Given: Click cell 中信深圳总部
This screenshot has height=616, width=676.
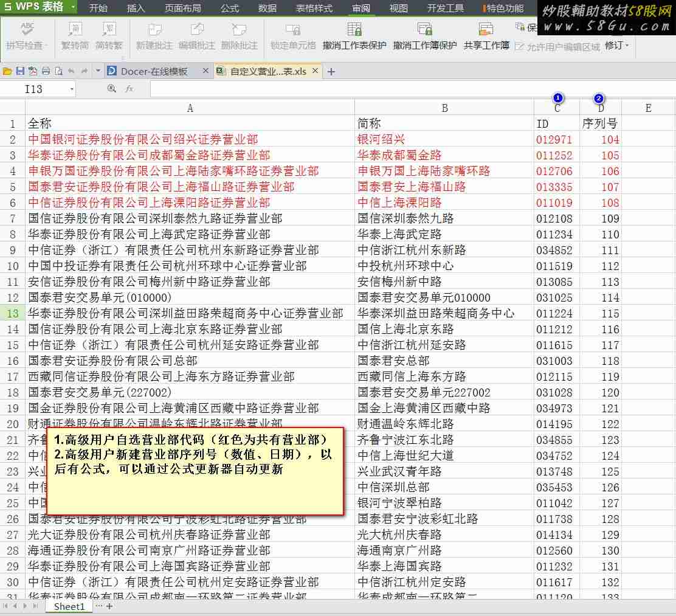Looking at the screenshot, I should click(444, 487).
